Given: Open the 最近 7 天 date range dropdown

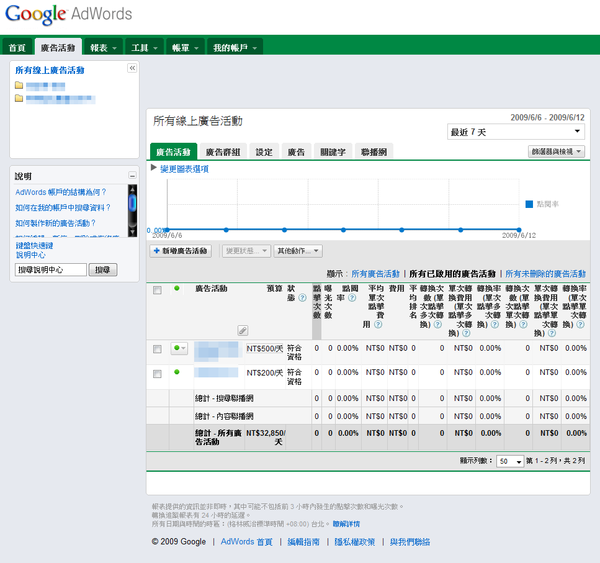Looking at the screenshot, I should [515, 132].
